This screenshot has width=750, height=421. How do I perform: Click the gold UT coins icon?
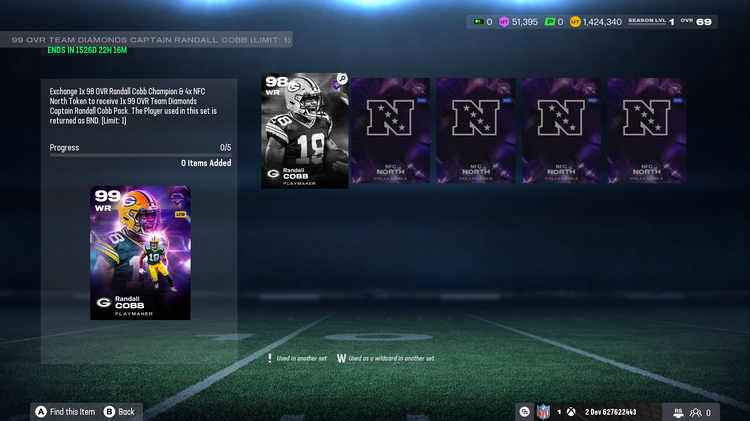pyautogui.click(x=575, y=22)
